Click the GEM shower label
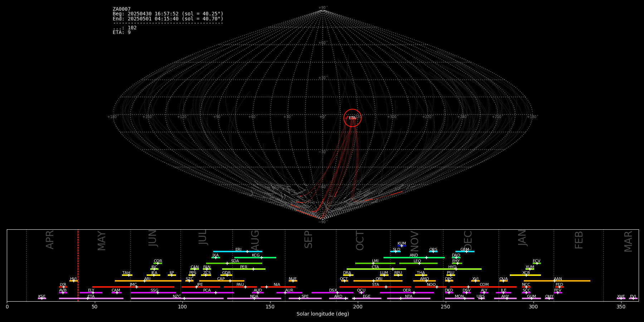 click(x=465, y=250)
